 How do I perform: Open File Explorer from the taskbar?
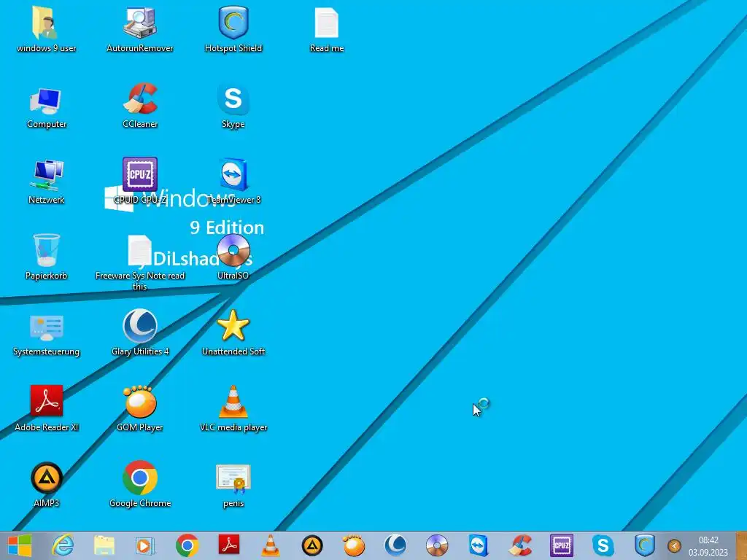104,545
